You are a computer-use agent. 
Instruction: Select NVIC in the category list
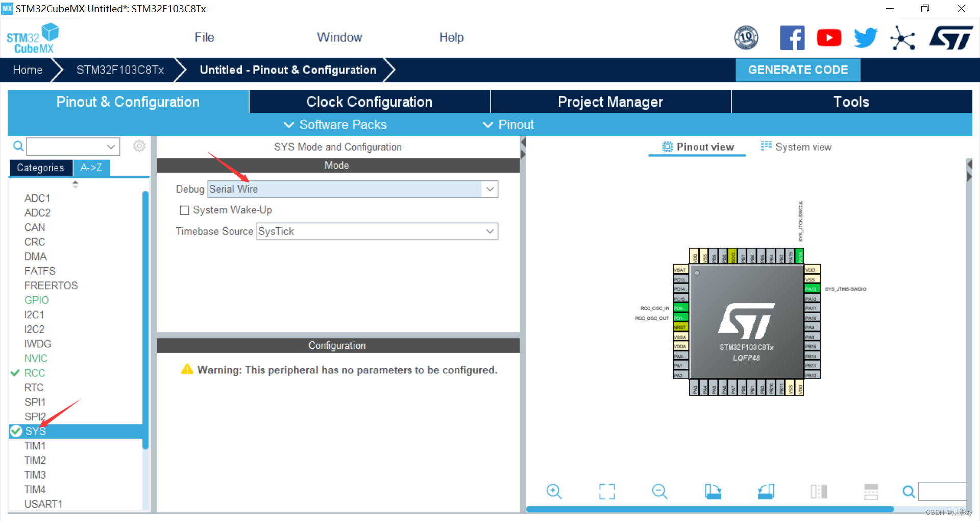[x=36, y=359]
